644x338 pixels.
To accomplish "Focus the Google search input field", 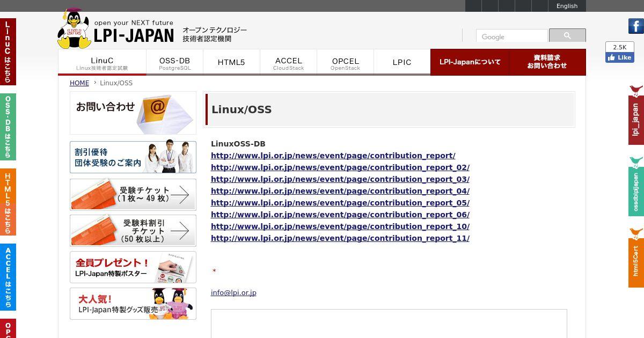I will click(511, 36).
